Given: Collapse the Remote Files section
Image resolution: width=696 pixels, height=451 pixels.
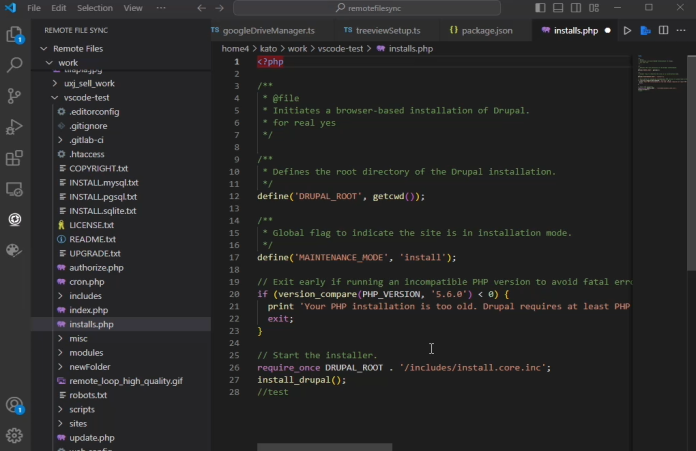Looking at the screenshot, I should click(x=44, y=48).
